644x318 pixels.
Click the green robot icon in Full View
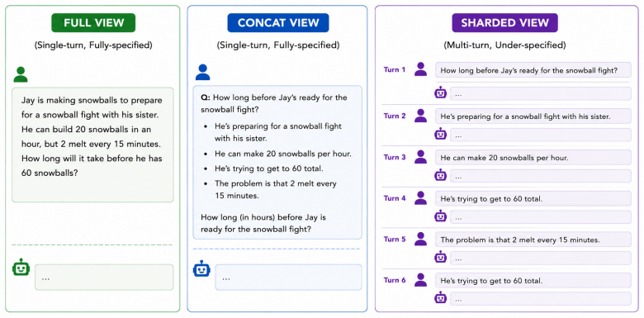21,268
